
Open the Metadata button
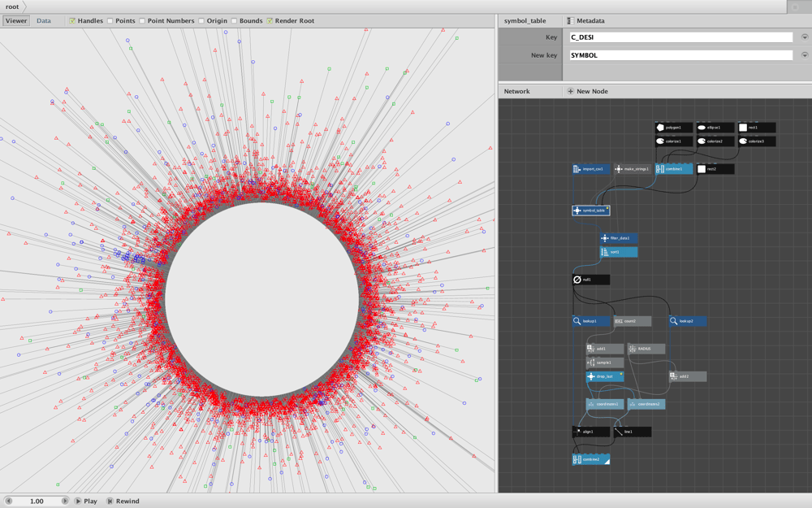pyautogui.click(x=585, y=21)
